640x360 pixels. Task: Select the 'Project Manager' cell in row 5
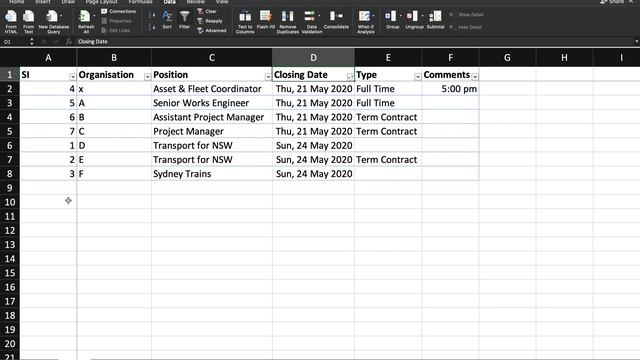212,131
